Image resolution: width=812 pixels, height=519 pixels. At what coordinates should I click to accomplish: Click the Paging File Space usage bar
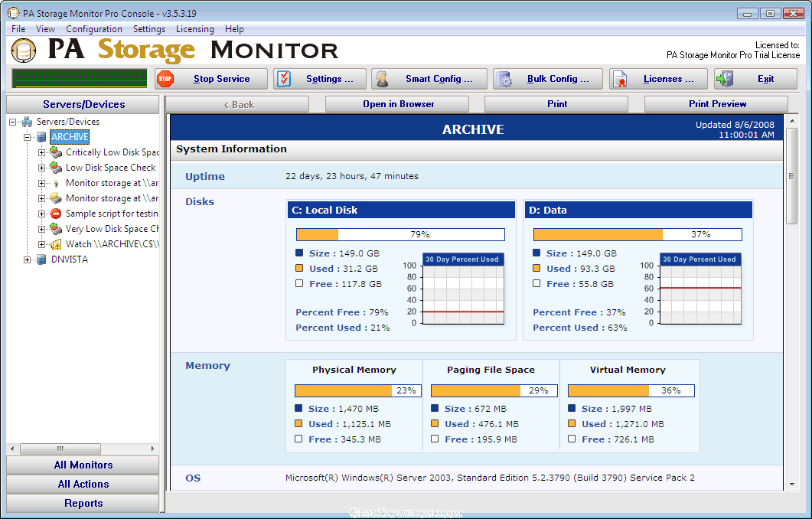coord(494,390)
